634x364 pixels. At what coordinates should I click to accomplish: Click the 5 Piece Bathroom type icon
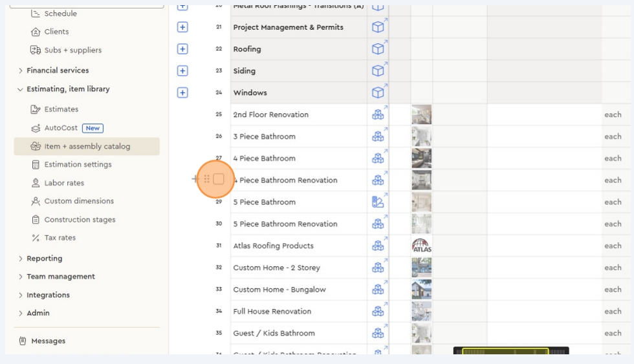[x=378, y=202]
